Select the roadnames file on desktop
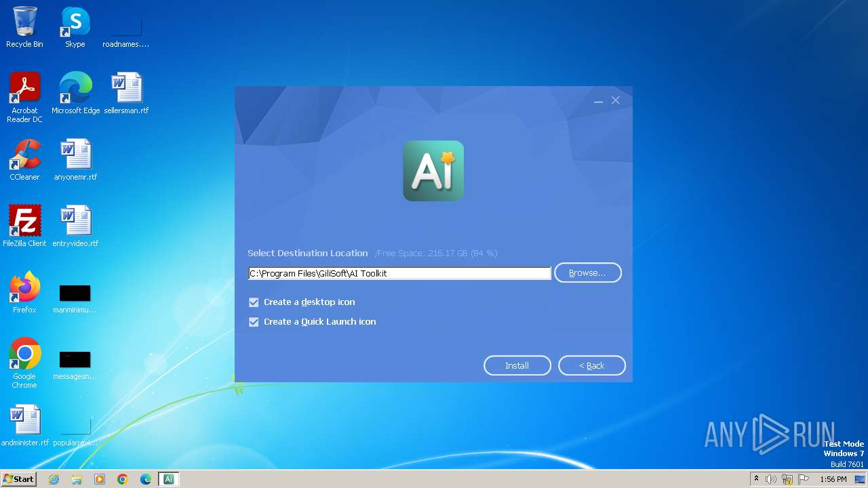 point(125,27)
